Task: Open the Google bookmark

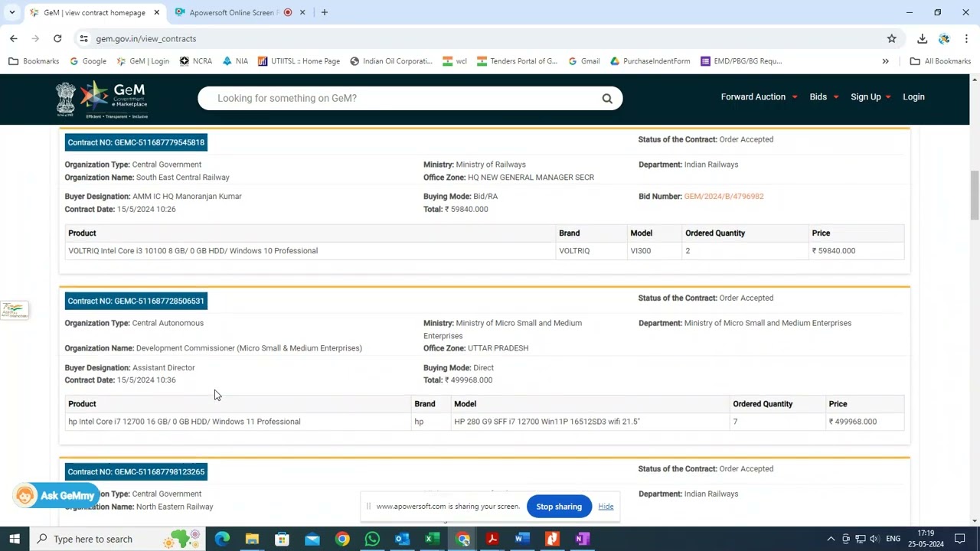Action: (x=88, y=61)
